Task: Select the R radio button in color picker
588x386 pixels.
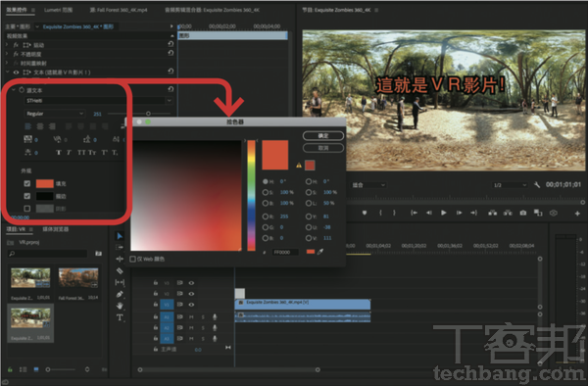Action: tap(266, 217)
